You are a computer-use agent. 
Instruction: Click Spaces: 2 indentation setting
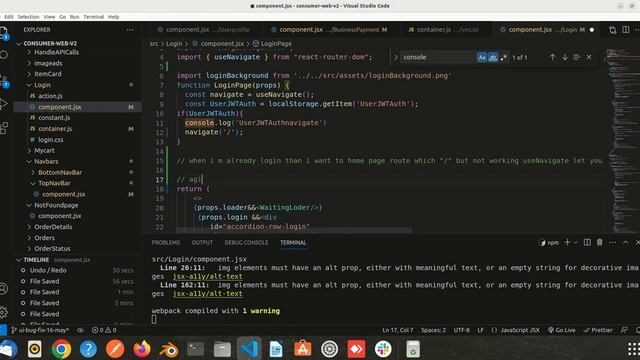[x=433, y=330]
